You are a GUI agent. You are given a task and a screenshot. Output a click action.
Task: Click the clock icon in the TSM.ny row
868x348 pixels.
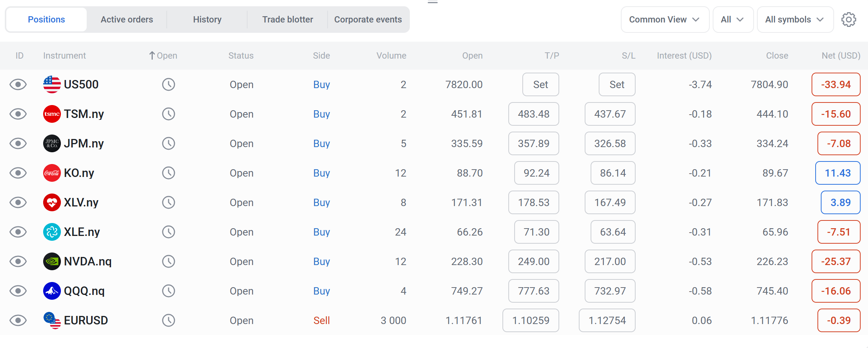[x=169, y=114]
